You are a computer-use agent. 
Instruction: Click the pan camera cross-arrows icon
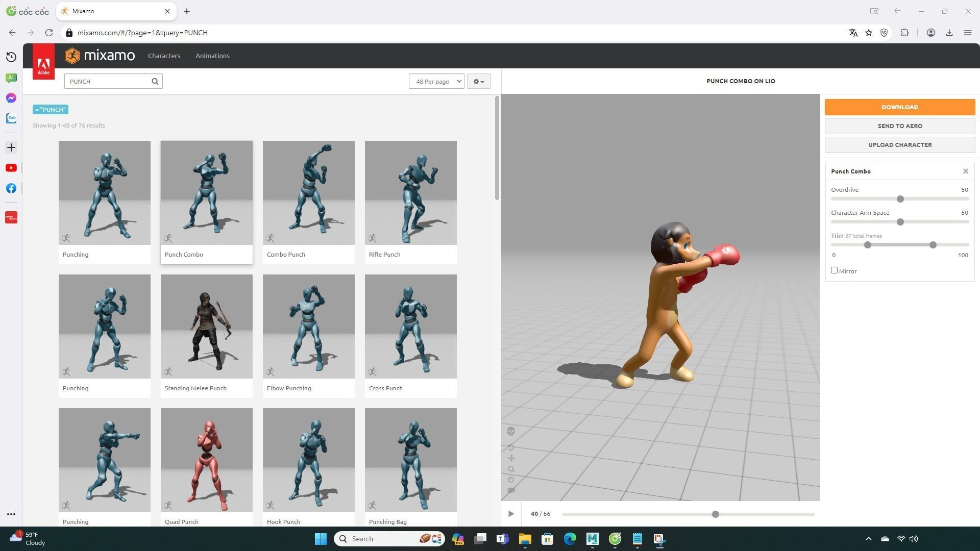point(511,458)
